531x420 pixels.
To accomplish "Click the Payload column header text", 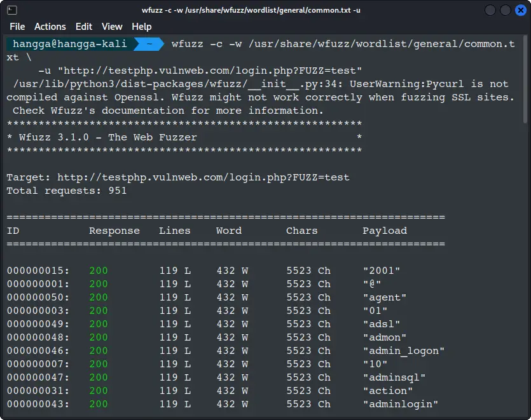I will (x=384, y=231).
